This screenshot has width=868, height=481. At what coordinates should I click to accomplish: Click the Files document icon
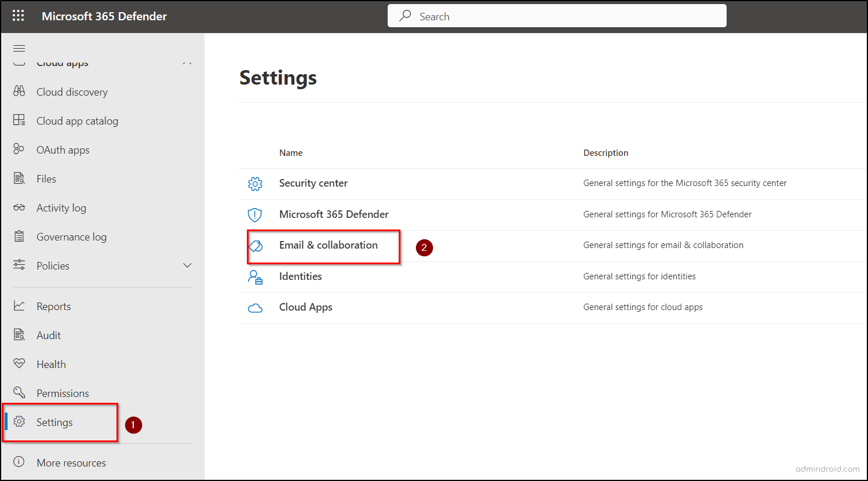click(x=19, y=178)
